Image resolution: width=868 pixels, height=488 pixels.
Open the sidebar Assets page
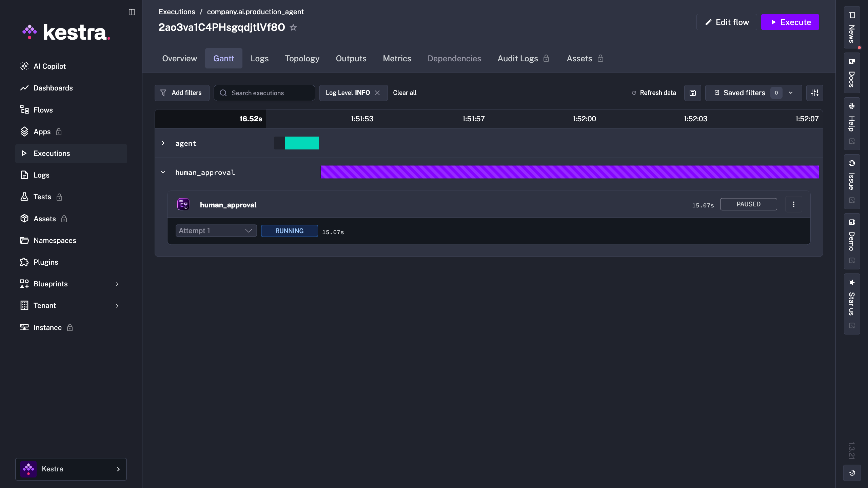click(x=71, y=219)
